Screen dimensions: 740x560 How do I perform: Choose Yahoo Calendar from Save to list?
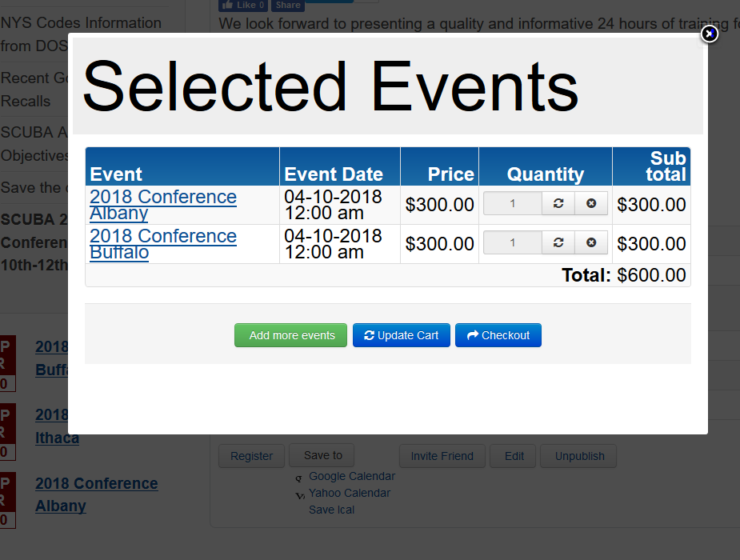(x=350, y=493)
